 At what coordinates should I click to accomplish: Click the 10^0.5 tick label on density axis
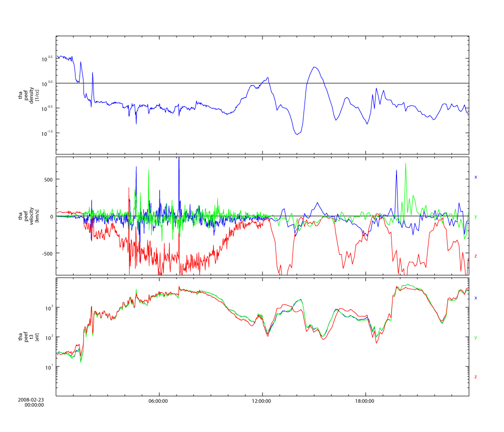pos(46,58)
